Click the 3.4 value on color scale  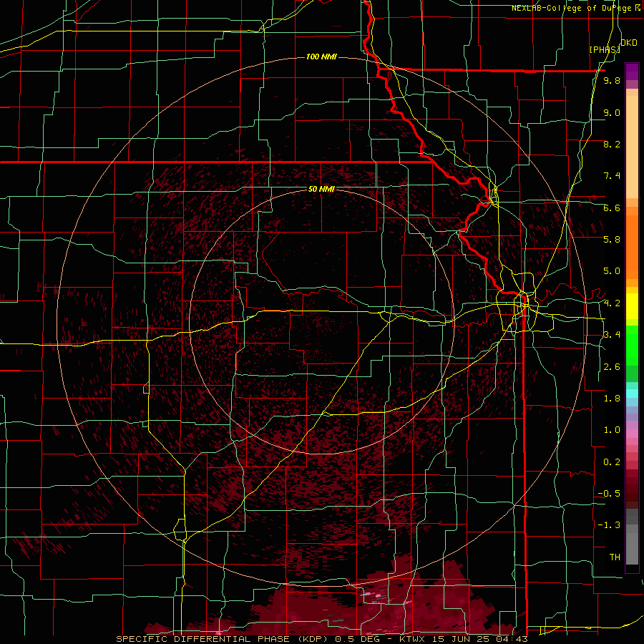[612, 335]
